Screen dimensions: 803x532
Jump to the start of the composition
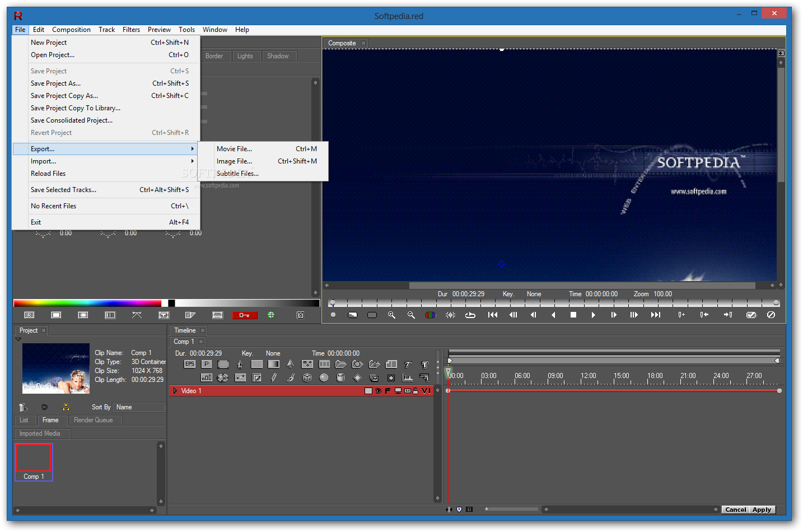493,315
